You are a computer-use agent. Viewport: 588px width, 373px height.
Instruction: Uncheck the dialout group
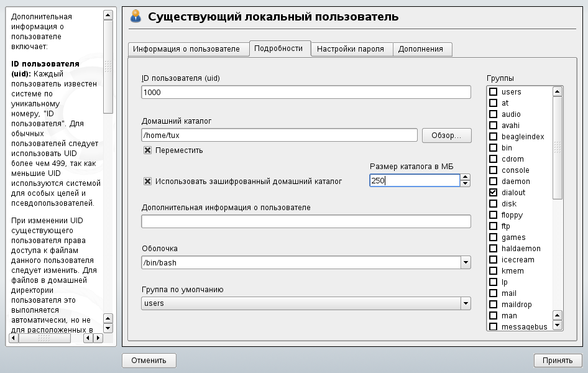click(x=494, y=193)
